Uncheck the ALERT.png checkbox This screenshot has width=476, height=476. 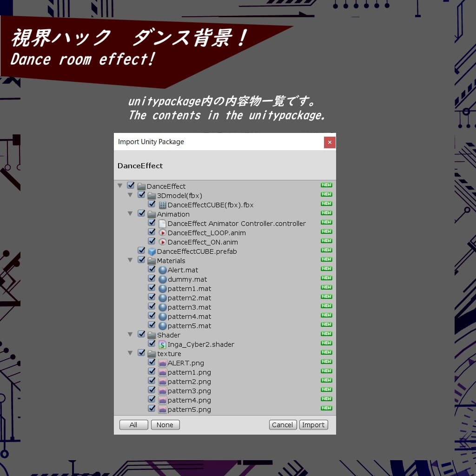pyautogui.click(x=152, y=362)
